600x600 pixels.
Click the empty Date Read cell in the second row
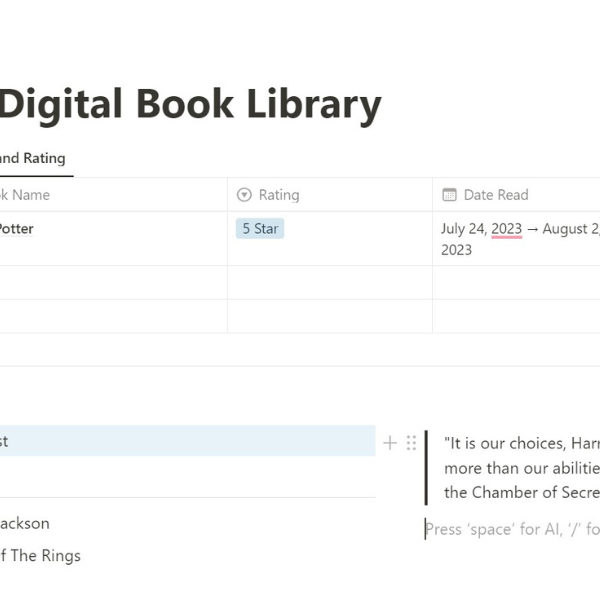click(516, 283)
